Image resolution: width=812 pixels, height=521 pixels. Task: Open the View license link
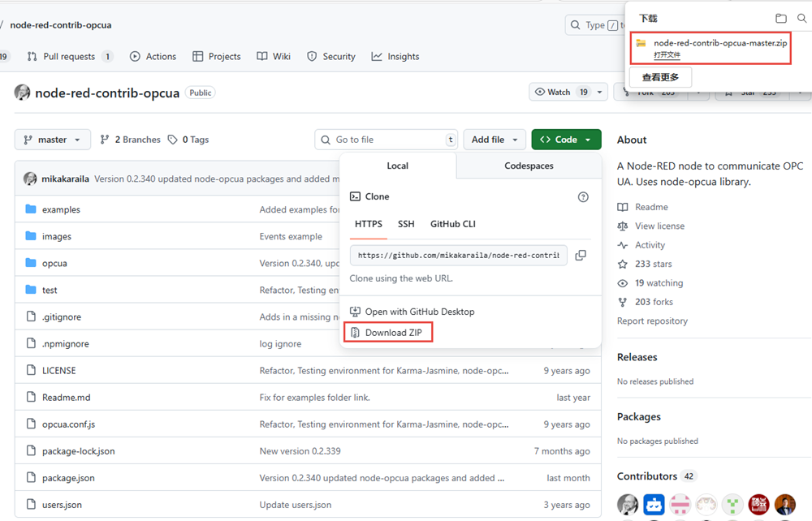coord(659,226)
